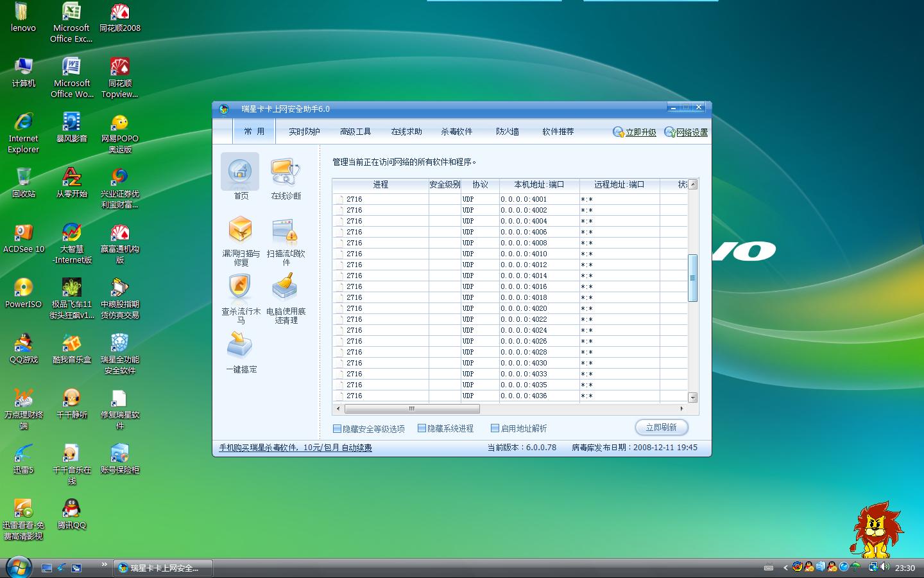Toggle the 隐藏系统进程 checkbox
This screenshot has width=924, height=578.
coord(422,428)
